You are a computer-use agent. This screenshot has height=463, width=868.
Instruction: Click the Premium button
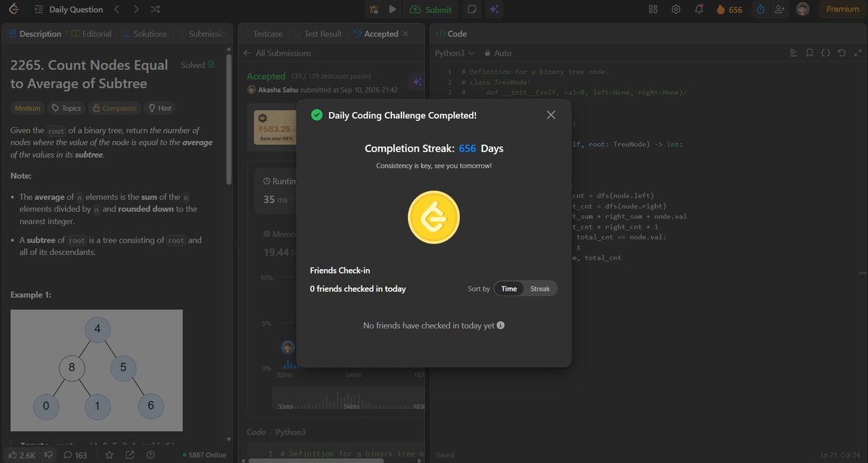(x=843, y=9)
